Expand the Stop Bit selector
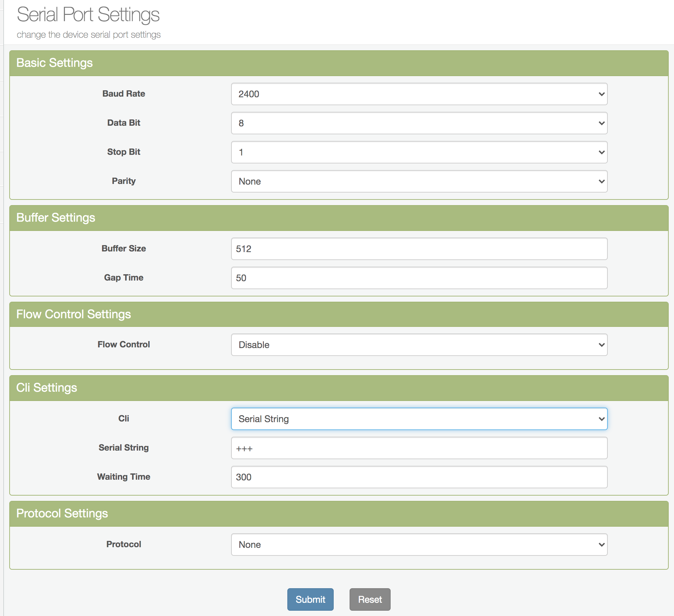The height and width of the screenshot is (616, 674). coord(419,152)
